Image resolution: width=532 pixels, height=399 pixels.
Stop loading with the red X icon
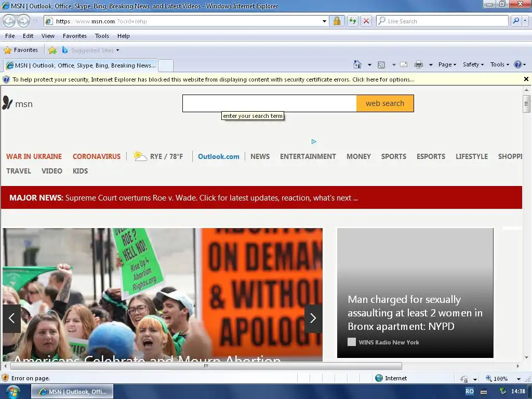pyautogui.click(x=366, y=21)
